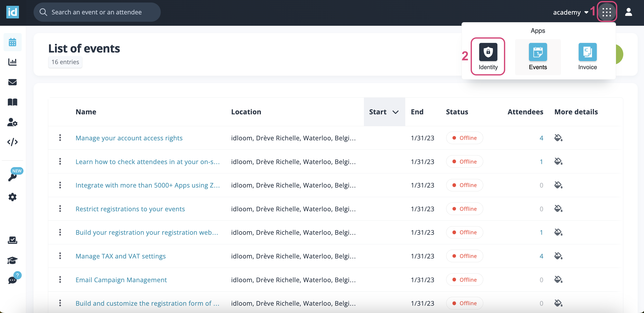Toggle offline status for Learn how to check attendees
The width and height of the screenshot is (644, 313).
tap(464, 161)
